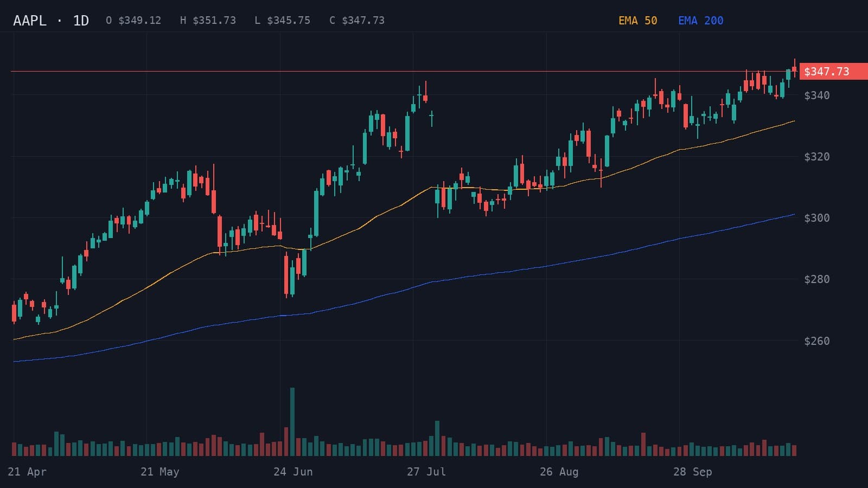Click the $320 price axis label
868x488 pixels.
[x=816, y=157]
